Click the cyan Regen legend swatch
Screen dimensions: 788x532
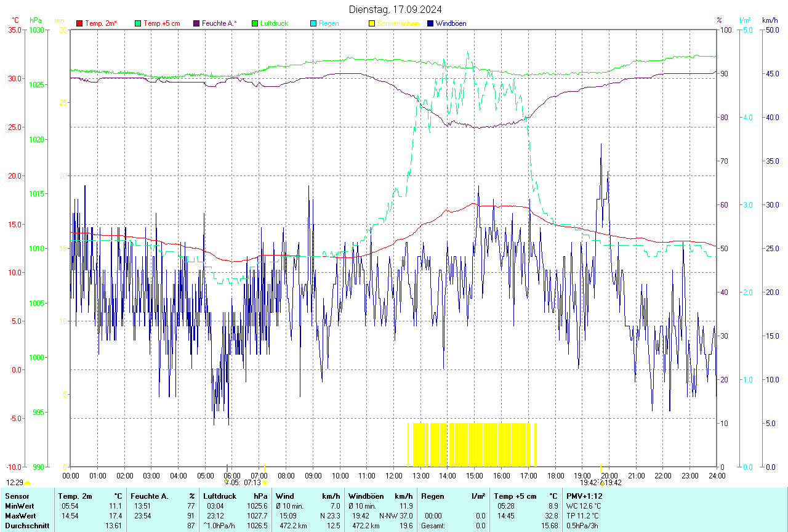(313, 23)
